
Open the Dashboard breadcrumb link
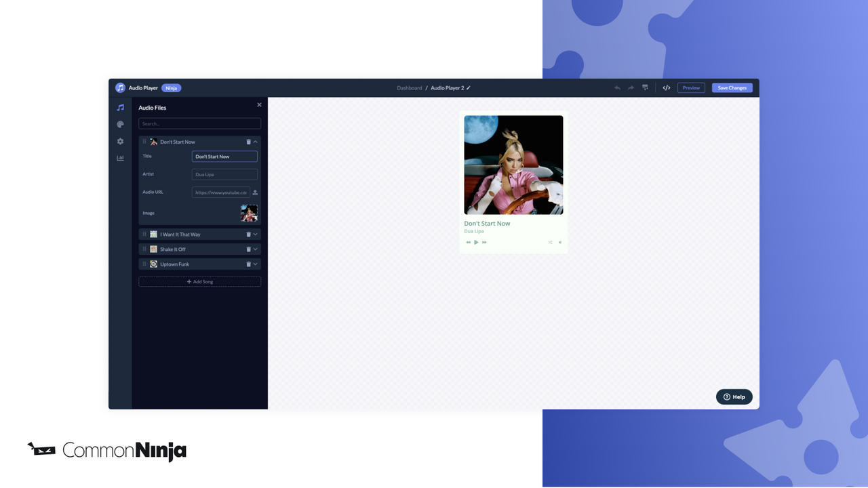coord(410,88)
